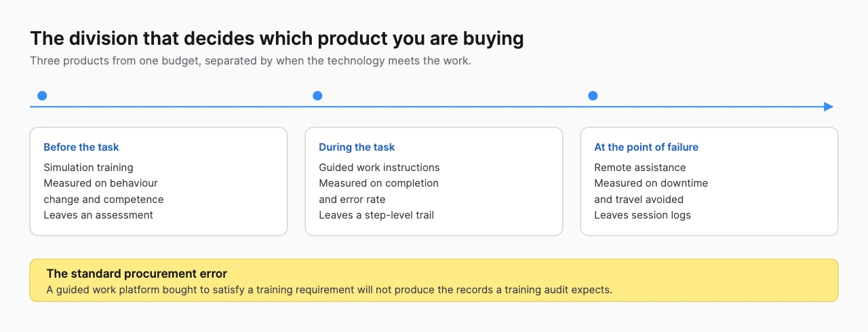Click the subtitle about three products

[x=250, y=61]
